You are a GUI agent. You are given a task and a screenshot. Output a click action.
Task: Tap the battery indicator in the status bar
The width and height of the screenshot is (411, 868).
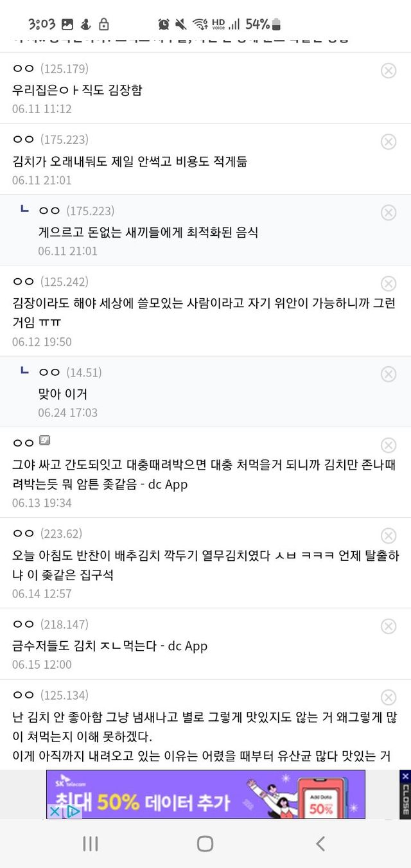277,24
